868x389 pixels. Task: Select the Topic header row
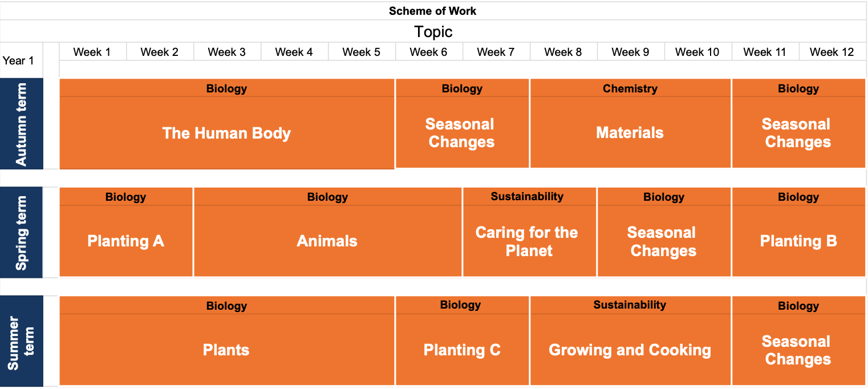433,31
